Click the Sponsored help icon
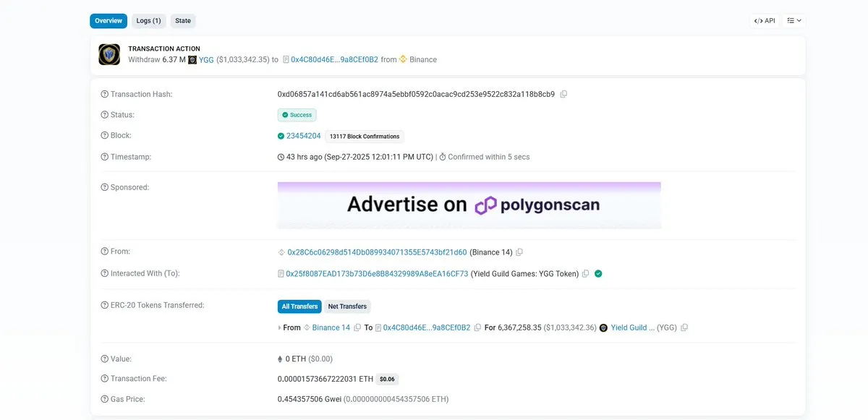This screenshot has height=420, width=868. [x=104, y=187]
